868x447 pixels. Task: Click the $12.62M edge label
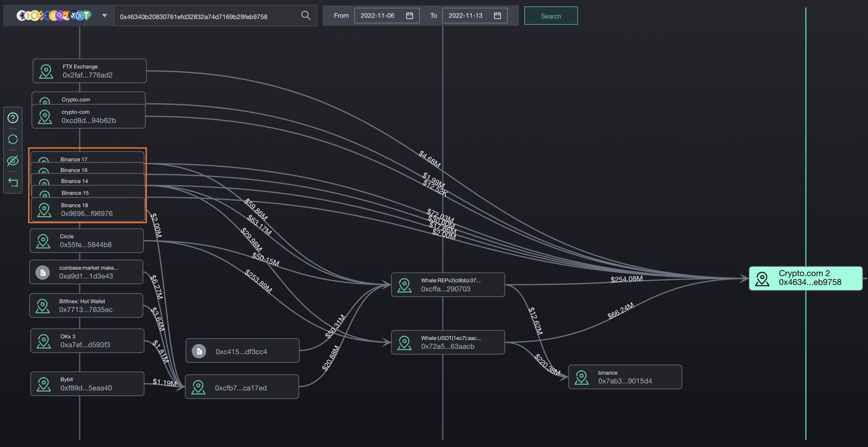point(536,321)
